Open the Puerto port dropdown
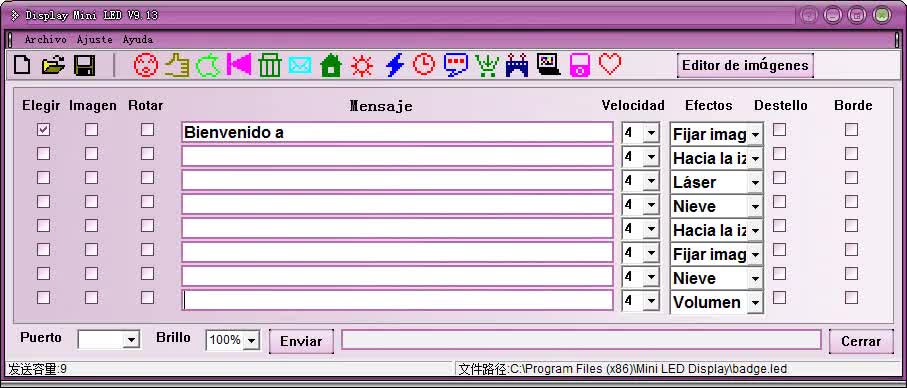907x388 pixels. pyautogui.click(x=131, y=340)
